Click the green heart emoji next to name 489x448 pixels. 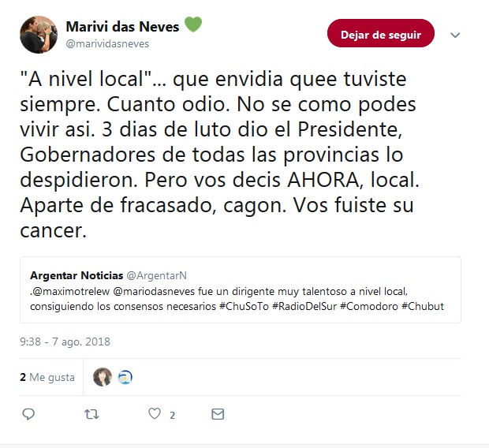[x=193, y=24]
